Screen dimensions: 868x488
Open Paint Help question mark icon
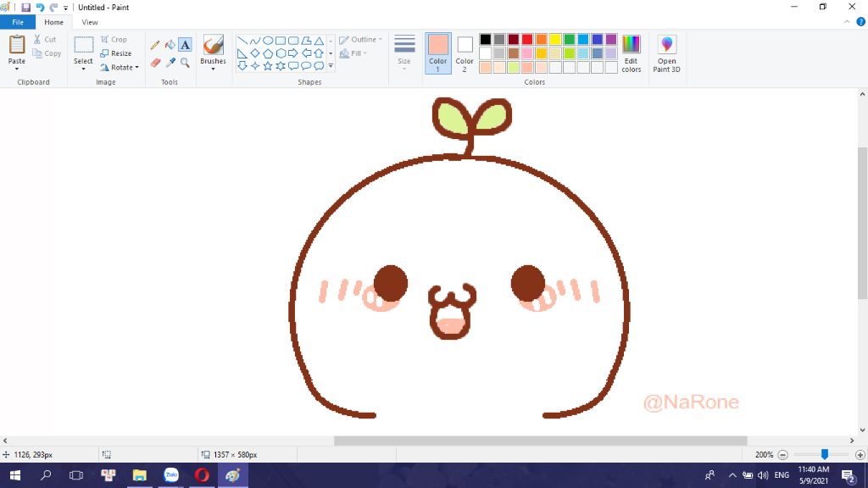[x=861, y=22]
